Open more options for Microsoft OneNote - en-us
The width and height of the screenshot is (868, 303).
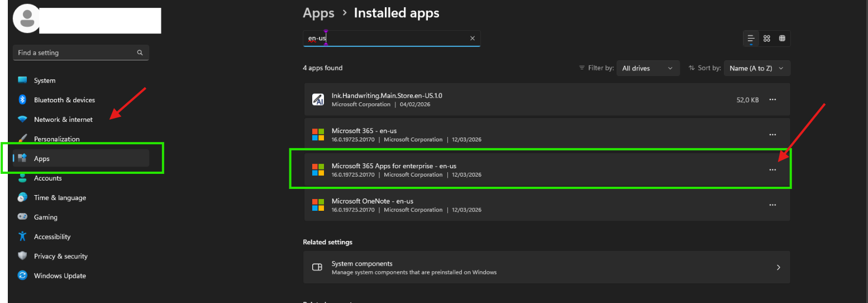(x=772, y=205)
